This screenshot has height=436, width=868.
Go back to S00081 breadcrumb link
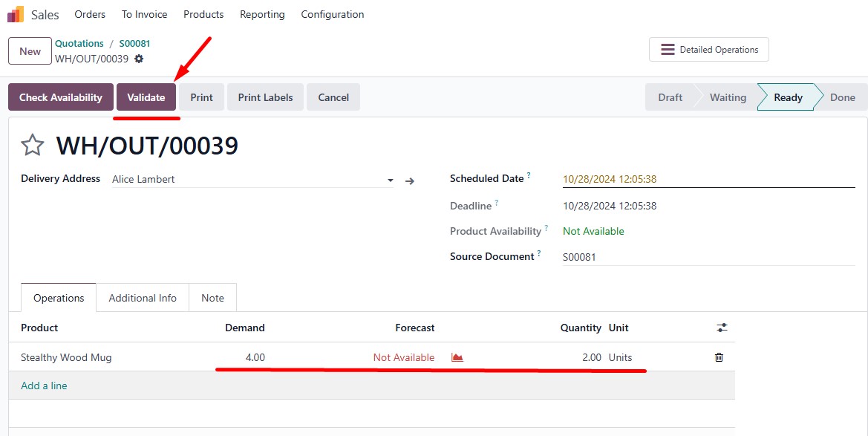pyautogui.click(x=134, y=43)
